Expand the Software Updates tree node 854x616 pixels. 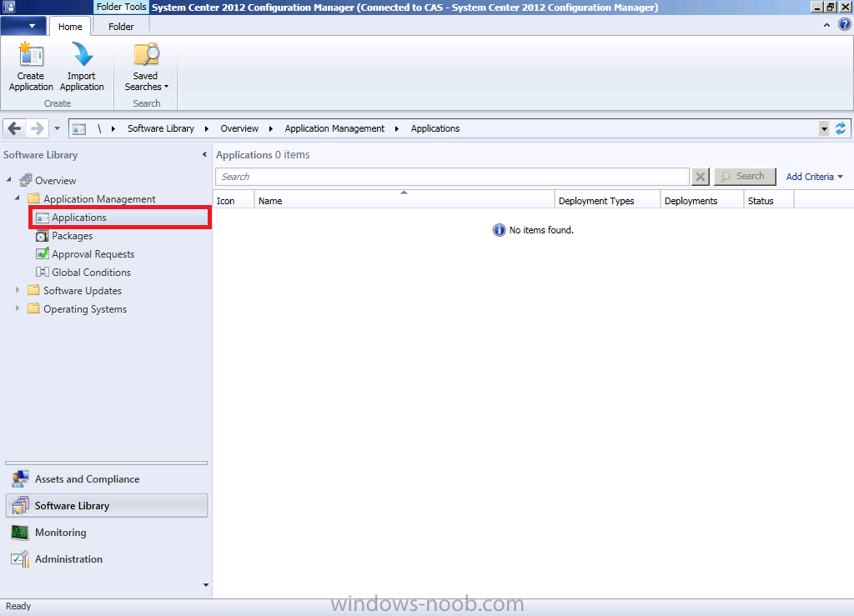[18, 290]
